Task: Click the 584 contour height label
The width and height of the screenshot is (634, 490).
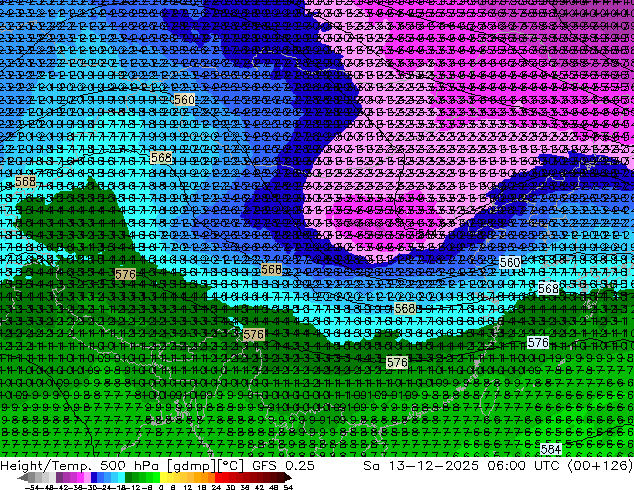Action: 551,449
